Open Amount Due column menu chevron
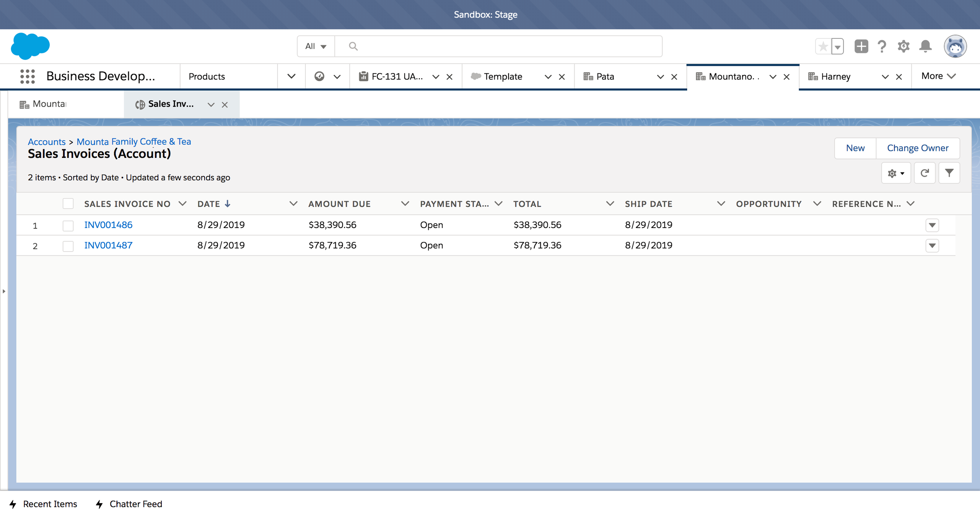 [x=405, y=204]
